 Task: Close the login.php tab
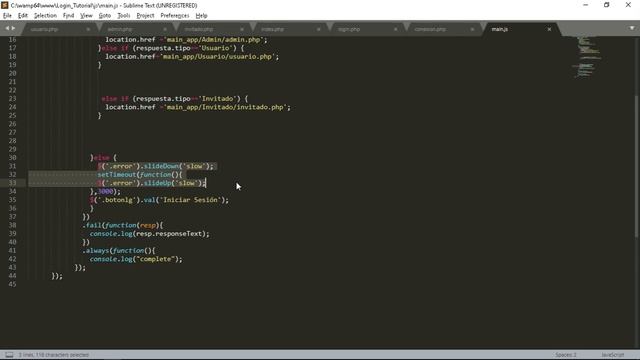click(x=396, y=29)
